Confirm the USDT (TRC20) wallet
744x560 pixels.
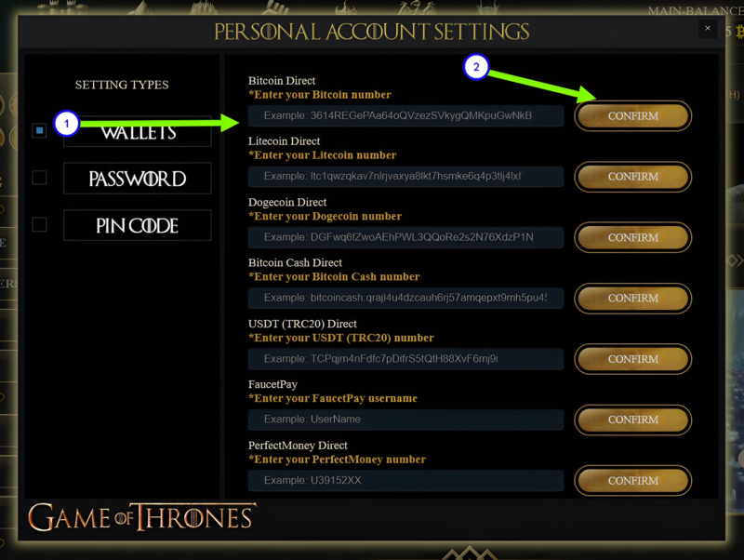click(x=633, y=359)
